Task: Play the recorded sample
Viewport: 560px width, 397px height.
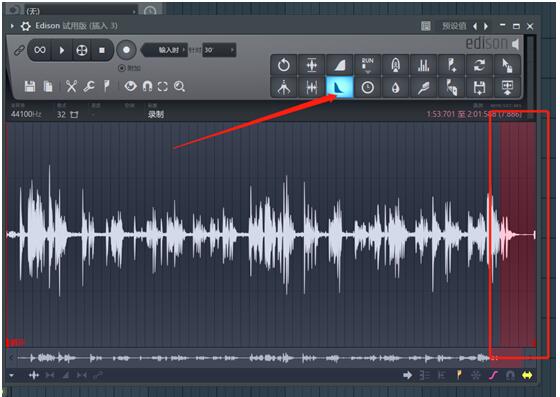Action: pyautogui.click(x=62, y=50)
